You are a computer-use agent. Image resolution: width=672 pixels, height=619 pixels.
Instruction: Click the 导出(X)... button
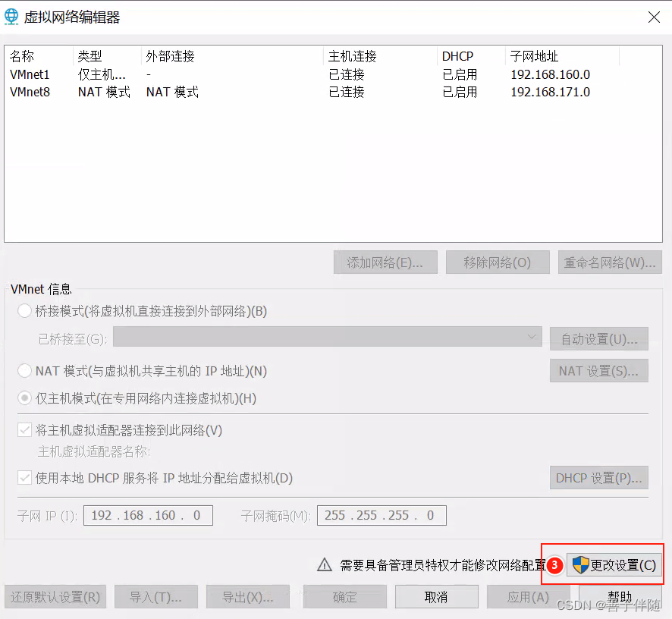(248, 597)
